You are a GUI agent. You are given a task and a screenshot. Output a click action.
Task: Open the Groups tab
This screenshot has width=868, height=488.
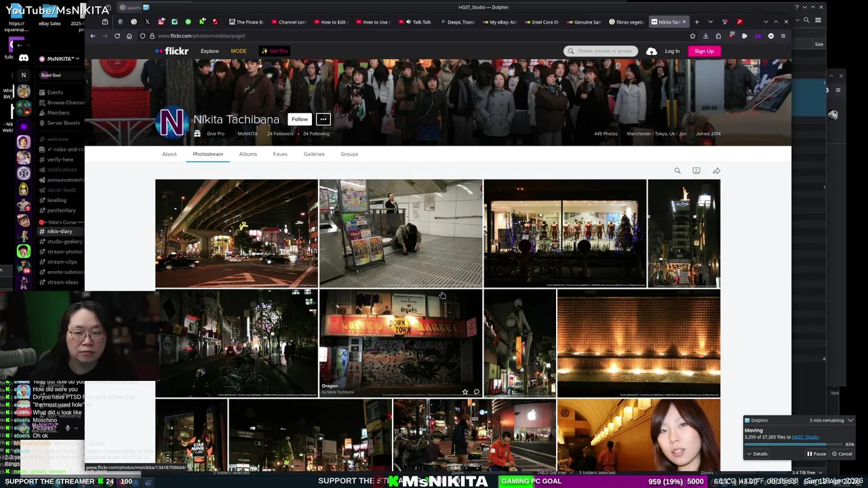349,154
